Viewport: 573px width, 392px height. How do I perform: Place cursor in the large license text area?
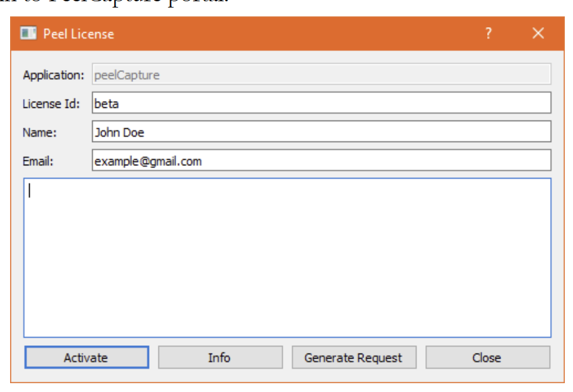click(x=287, y=258)
